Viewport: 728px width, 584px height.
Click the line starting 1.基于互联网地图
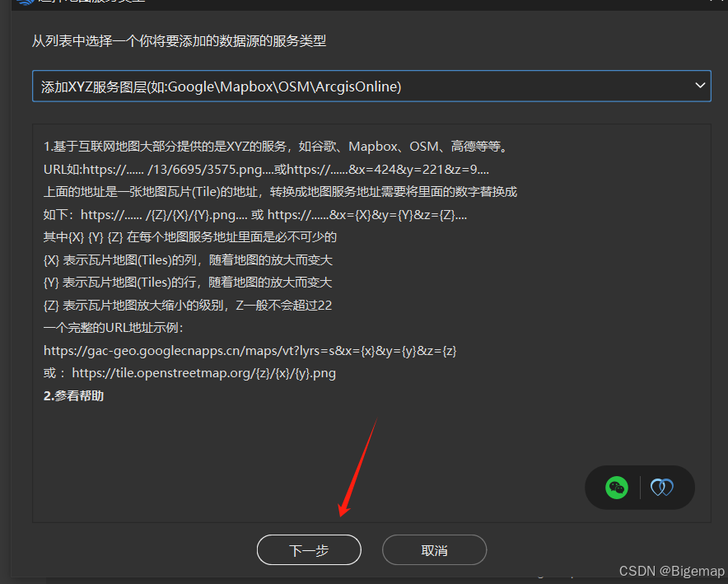click(277, 147)
